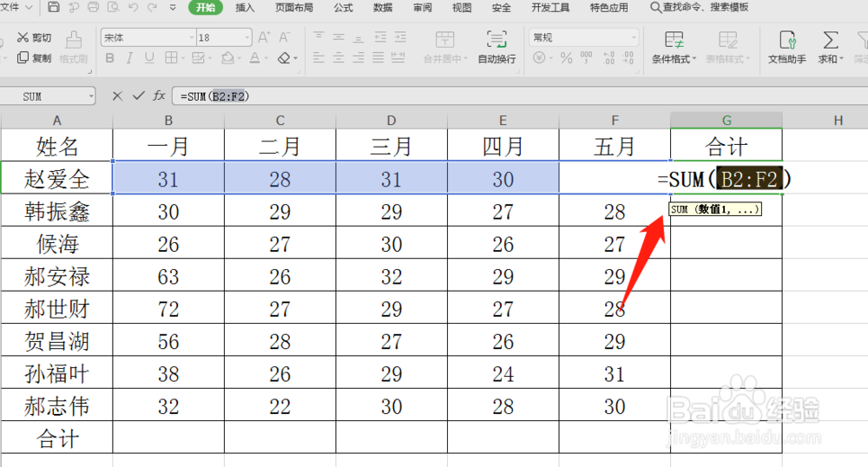868x467 pixels.
Task: Click the formula bar showing =SUM(B2:F2)
Action: coord(520,96)
